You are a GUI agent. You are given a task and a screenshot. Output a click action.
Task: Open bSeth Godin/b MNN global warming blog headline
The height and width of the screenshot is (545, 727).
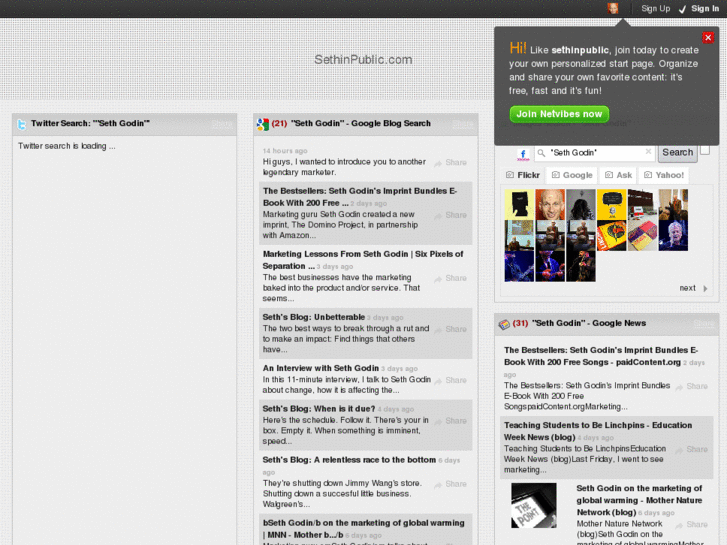pyautogui.click(x=364, y=529)
